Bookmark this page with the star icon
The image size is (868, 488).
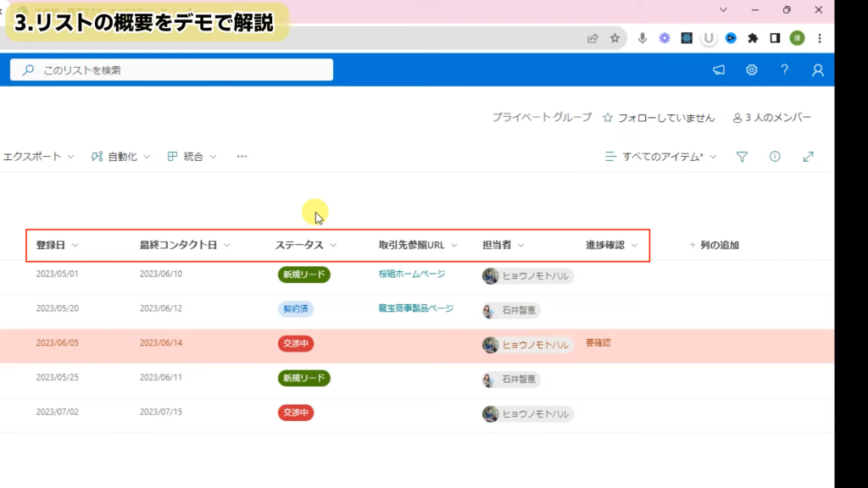click(615, 38)
